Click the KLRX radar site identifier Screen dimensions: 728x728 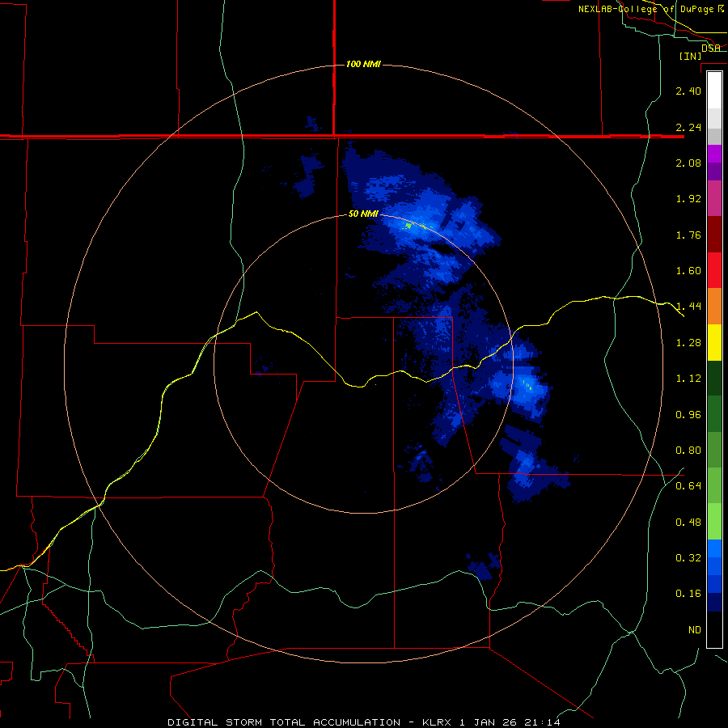point(438,722)
